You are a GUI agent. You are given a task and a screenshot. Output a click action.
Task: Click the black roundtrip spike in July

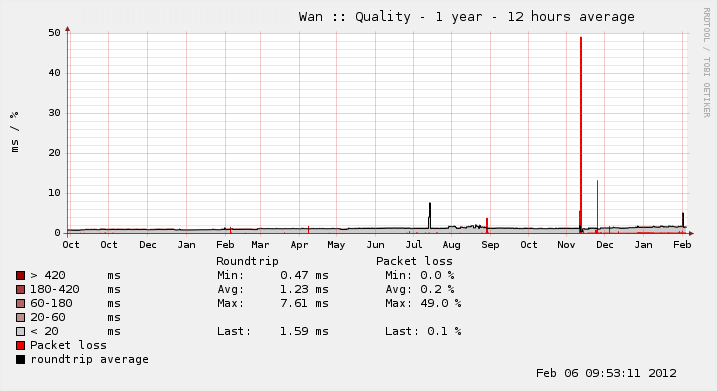pos(430,216)
